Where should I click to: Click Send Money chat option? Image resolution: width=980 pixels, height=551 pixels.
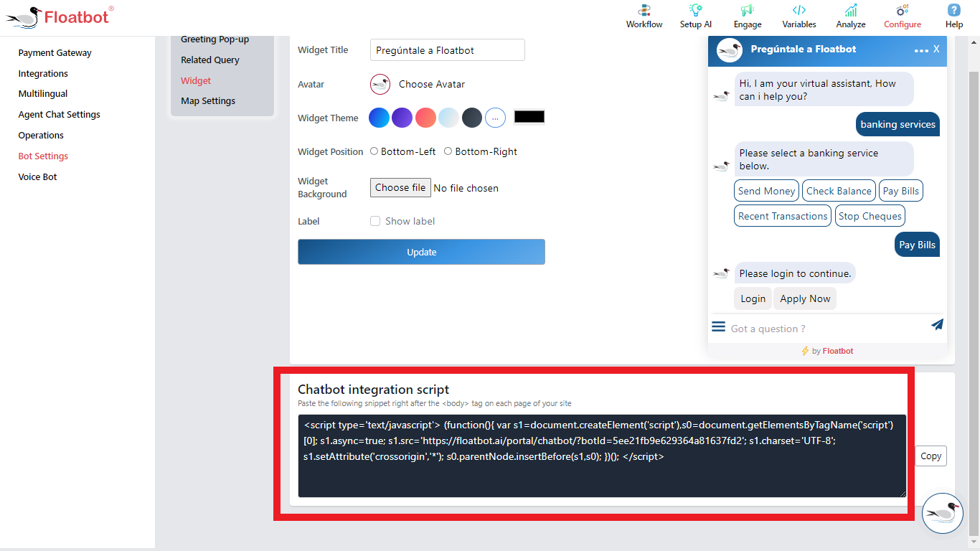766,191
